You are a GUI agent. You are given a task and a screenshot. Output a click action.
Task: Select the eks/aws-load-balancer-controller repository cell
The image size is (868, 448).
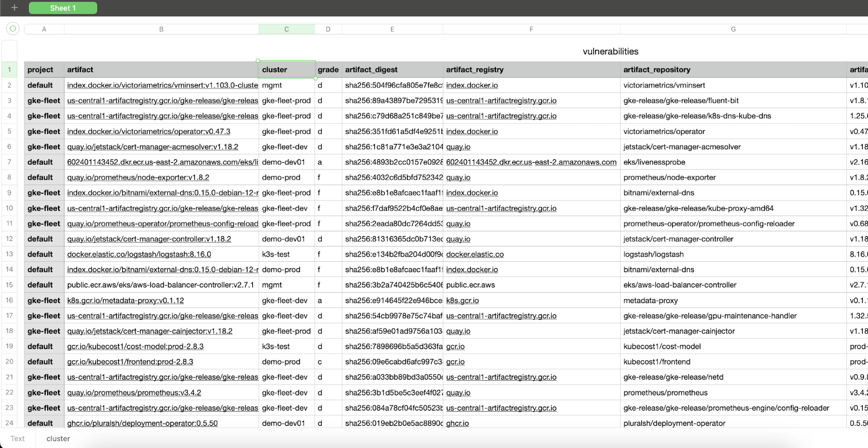point(733,285)
